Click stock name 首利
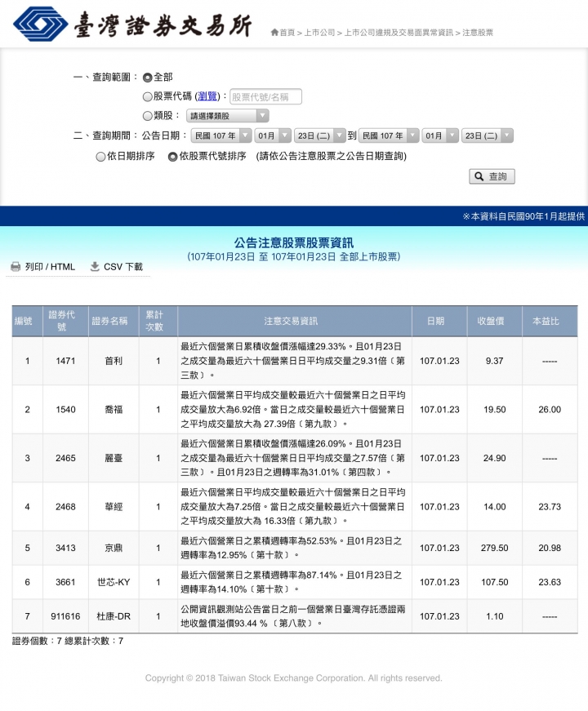Image resolution: width=588 pixels, height=711 pixels. pos(114,361)
